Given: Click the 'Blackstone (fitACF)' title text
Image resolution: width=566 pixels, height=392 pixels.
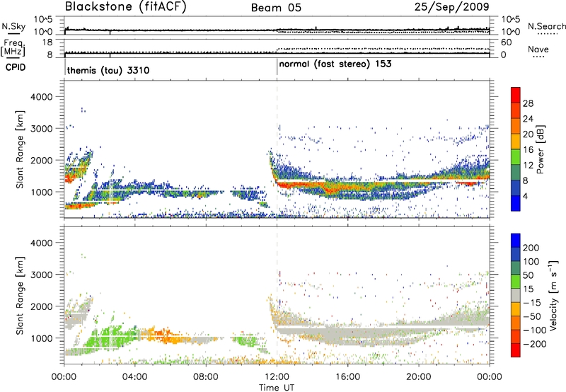Looking at the screenshot, I should point(126,6).
